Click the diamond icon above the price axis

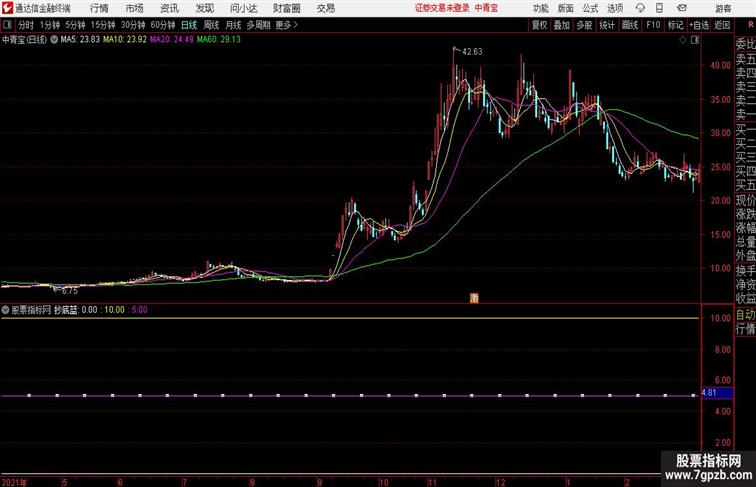[x=683, y=40]
